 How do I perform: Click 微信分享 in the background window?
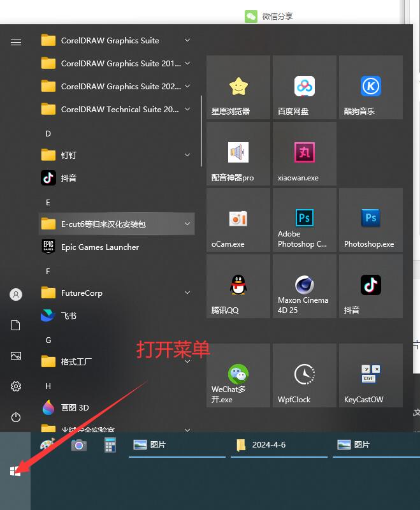pos(269,17)
